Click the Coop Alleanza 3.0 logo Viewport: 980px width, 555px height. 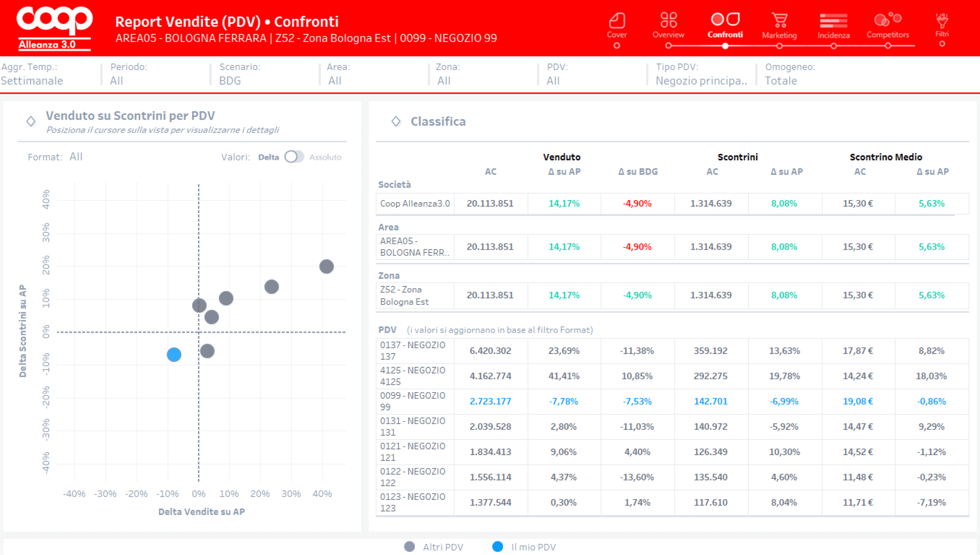[54, 28]
